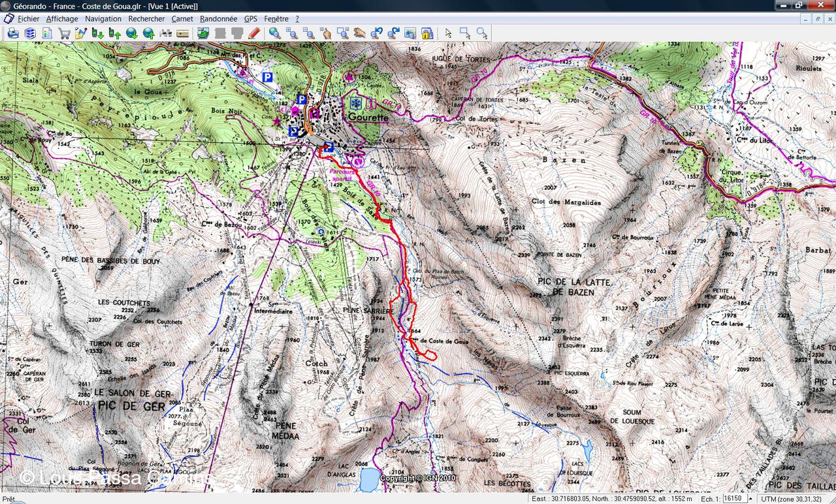
Task: Click the scale value field showing 16150
Action: 734,499
